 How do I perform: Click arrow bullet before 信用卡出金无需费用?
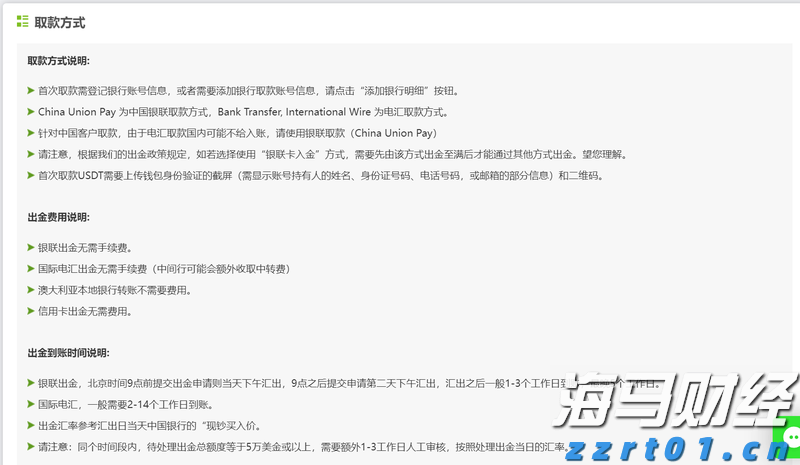(31, 311)
